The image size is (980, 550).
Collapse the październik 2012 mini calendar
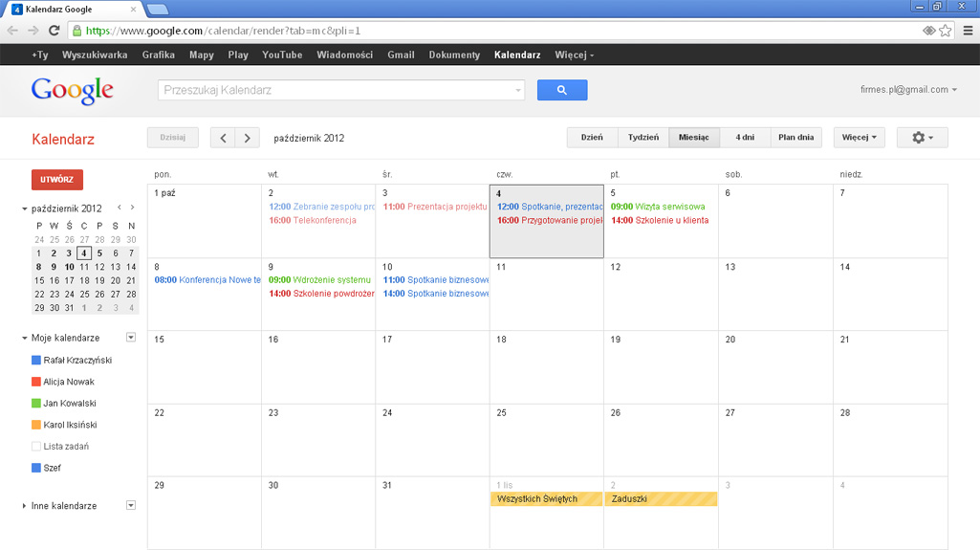tap(24, 209)
